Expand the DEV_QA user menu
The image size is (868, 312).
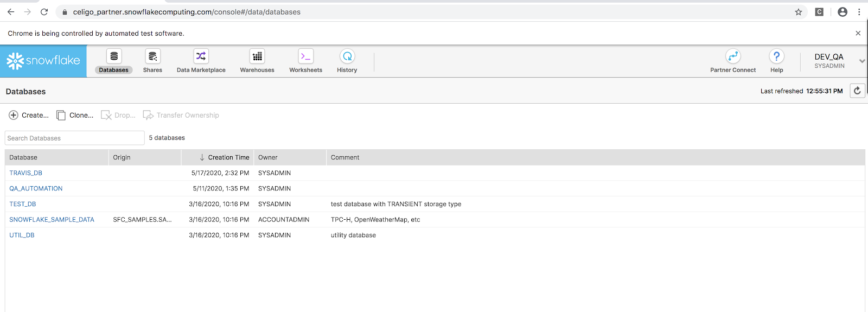point(861,61)
